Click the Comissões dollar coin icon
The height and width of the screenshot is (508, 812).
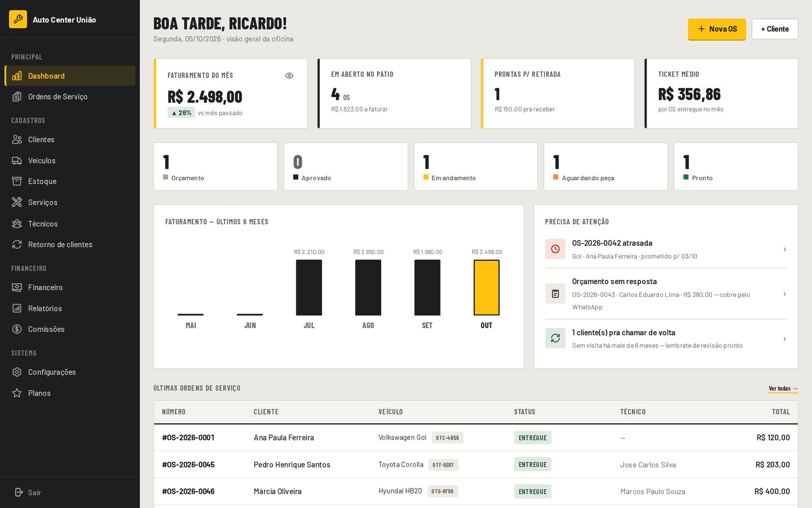coord(17,329)
